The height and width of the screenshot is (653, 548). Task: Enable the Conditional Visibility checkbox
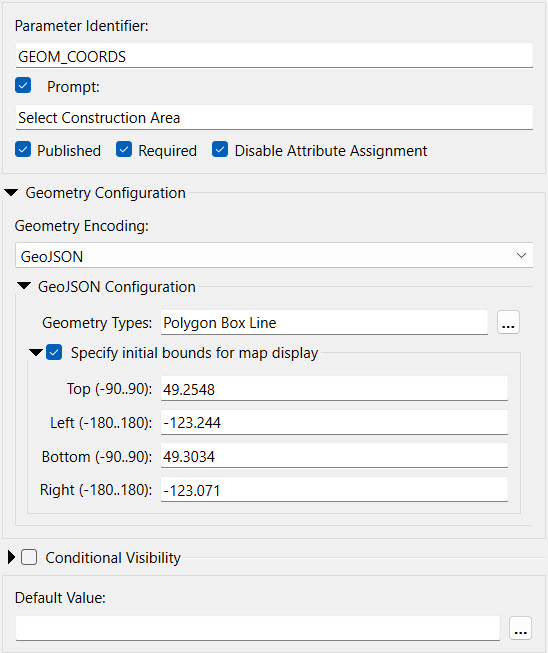[29, 557]
